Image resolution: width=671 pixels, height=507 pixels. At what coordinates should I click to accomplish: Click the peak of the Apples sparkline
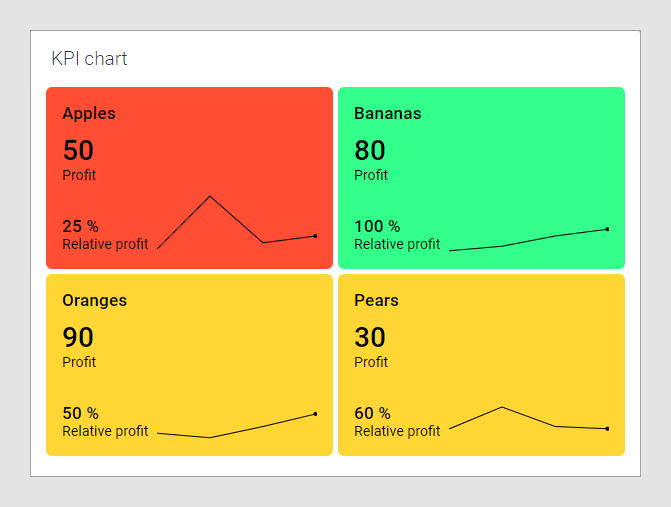point(210,196)
